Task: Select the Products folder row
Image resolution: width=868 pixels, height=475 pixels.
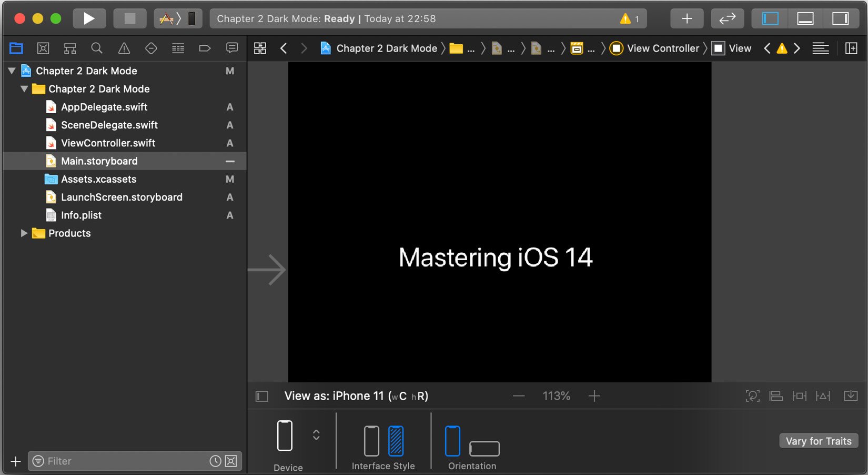Action: pyautogui.click(x=125, y=233)
